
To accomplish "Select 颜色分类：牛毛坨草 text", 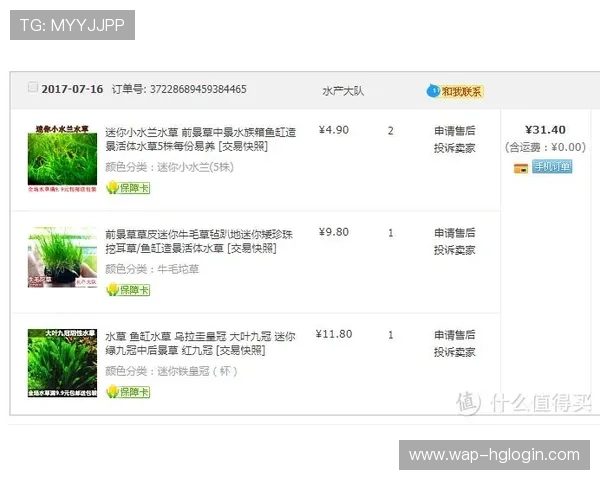I will [152, 269].
